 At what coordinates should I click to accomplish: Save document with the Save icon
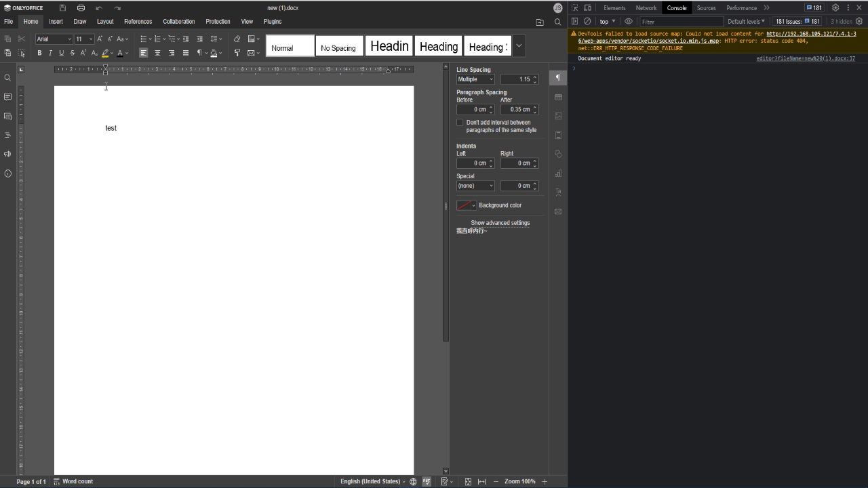(x=62, y=8)
